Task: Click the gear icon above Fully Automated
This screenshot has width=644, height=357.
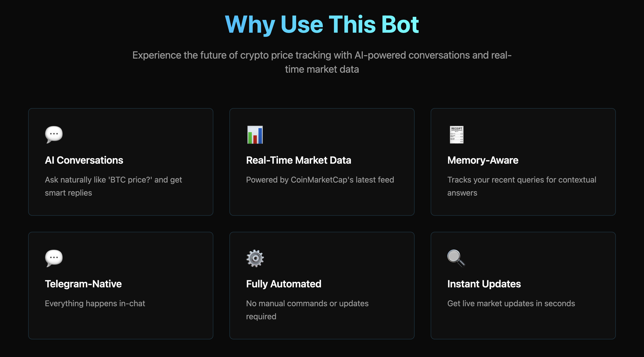Action: [x=255, y=258]
